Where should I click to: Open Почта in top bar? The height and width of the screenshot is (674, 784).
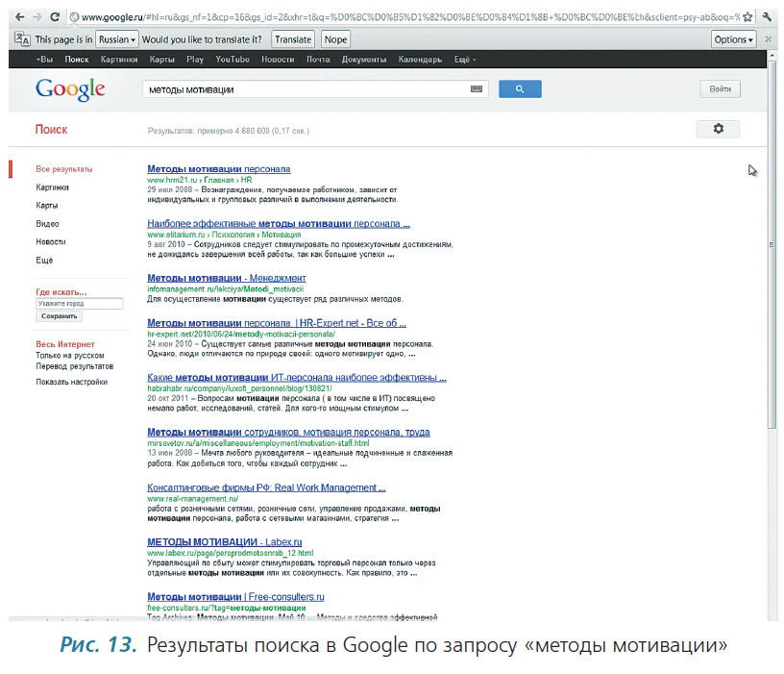tap(318, 60)
